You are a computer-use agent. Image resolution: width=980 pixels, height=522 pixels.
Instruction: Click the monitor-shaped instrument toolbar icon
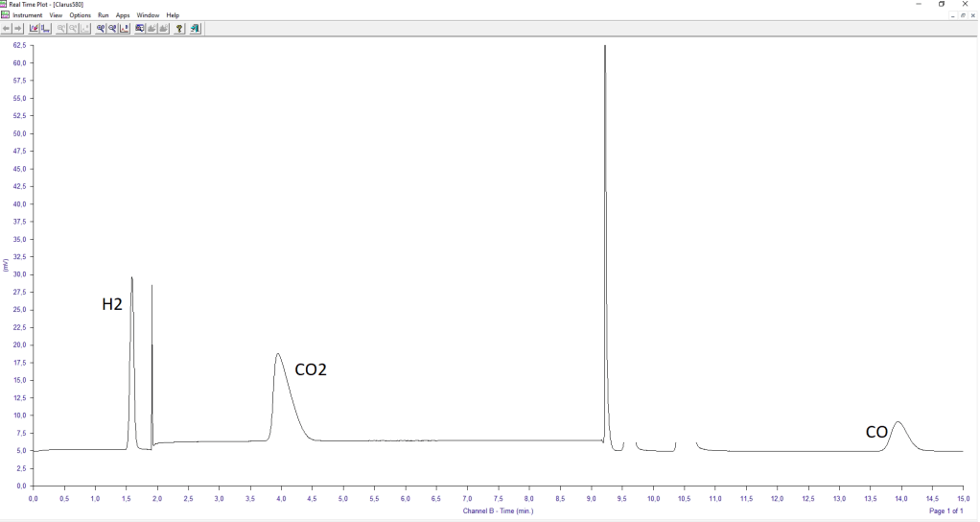click(140, 29)
